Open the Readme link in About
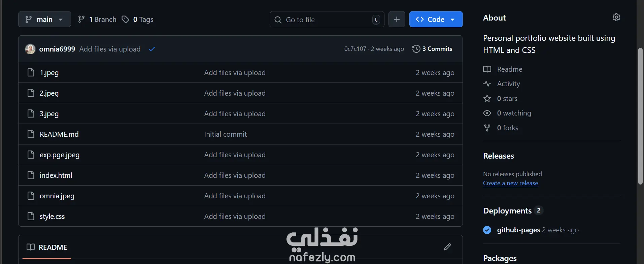Viewport: 644px width, 264px height. coord(510,69)
